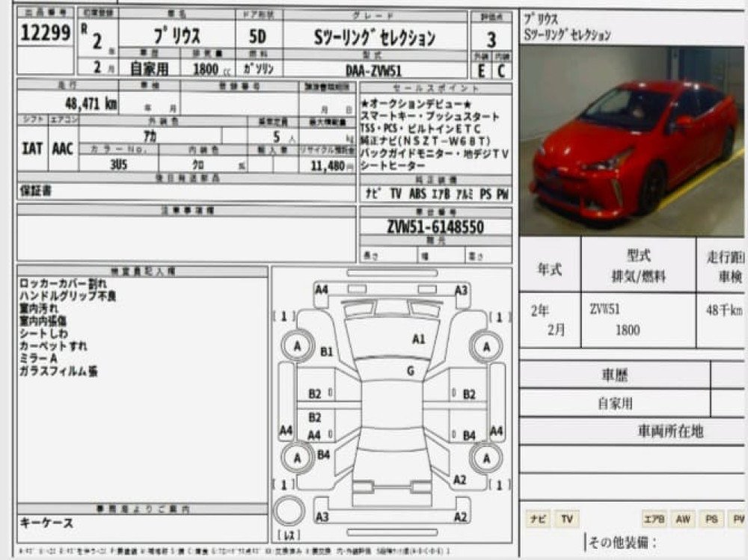Click the A1 mark on the hood

pos(418,339)
